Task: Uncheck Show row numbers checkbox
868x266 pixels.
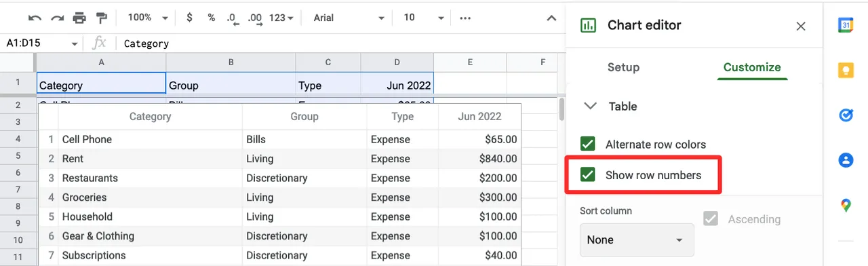Action: (x=587, y=175)
